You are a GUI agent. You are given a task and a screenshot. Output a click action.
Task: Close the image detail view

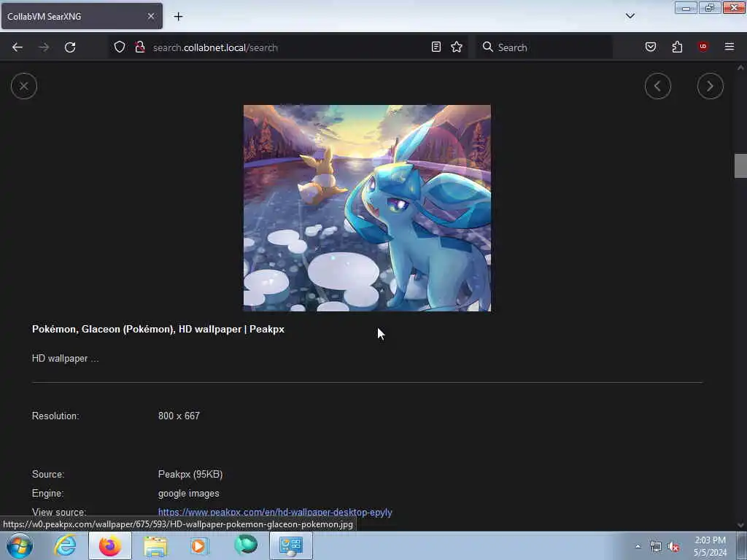click(x=24, y=86)
